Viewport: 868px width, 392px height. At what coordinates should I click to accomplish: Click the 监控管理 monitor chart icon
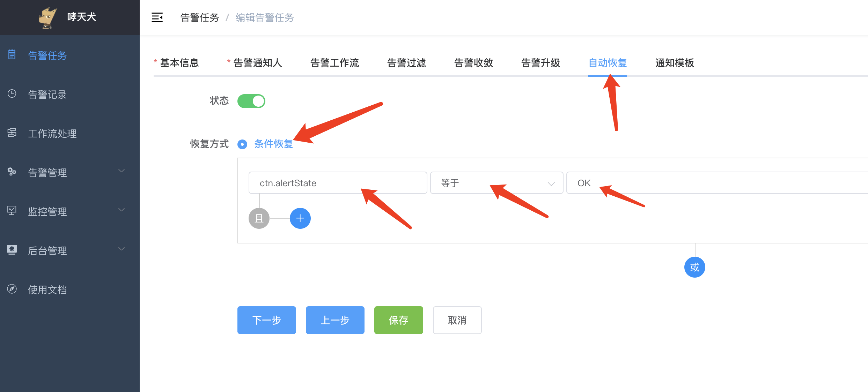12,211
